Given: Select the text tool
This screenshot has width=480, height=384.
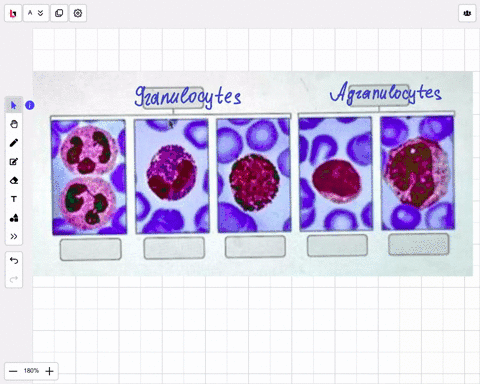Looking at the screenshot, I should (x=14, y=199).
